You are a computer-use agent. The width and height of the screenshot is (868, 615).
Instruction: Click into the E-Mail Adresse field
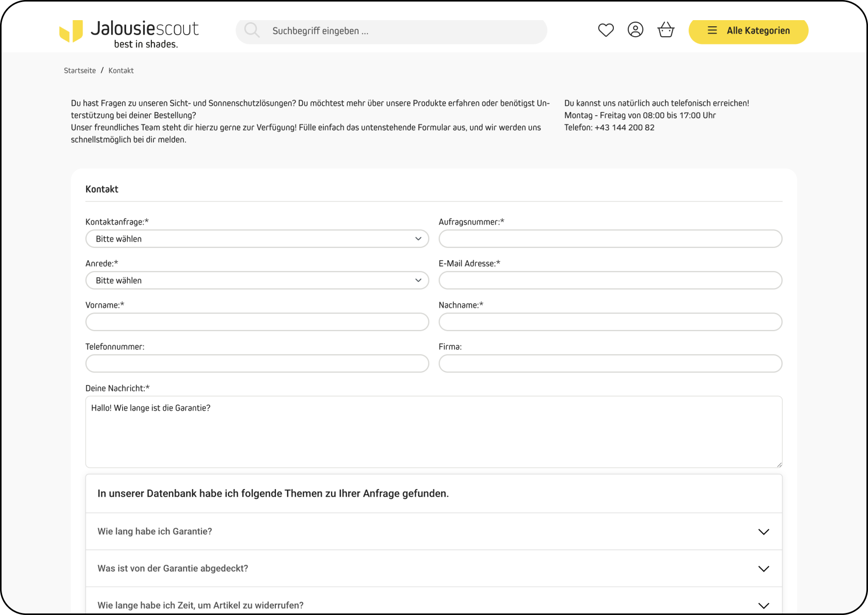(x=610, y=280)
